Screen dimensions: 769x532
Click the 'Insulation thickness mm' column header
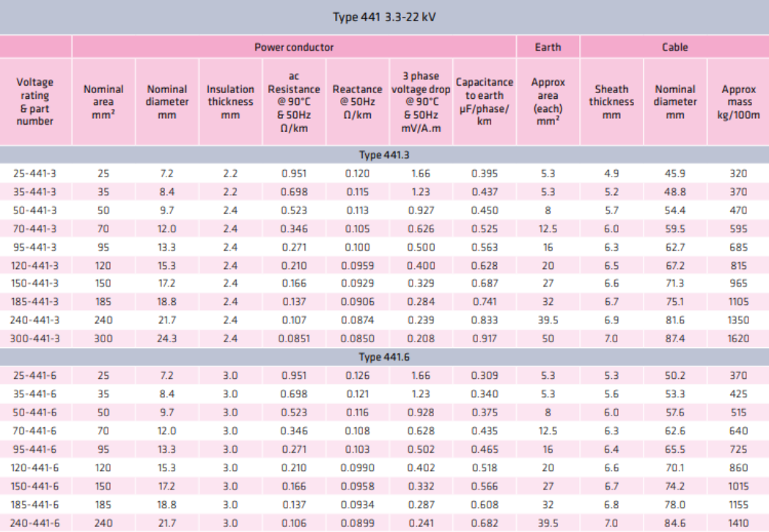(230, 102)
